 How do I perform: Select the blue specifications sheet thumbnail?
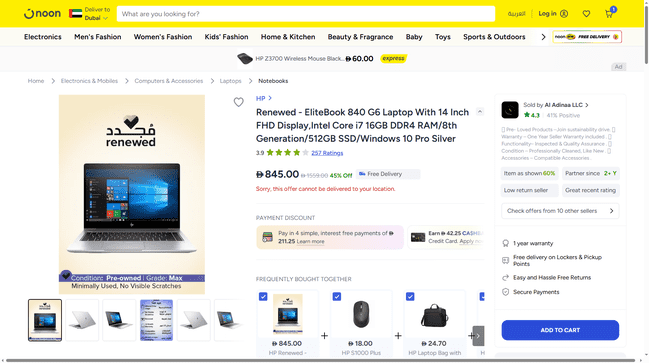click(x=156, y=320)
